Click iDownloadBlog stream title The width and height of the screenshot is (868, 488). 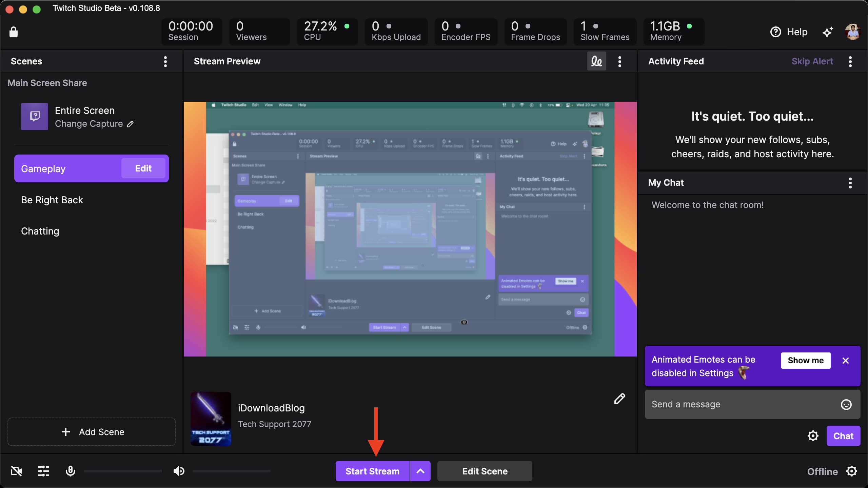[271, 408]
